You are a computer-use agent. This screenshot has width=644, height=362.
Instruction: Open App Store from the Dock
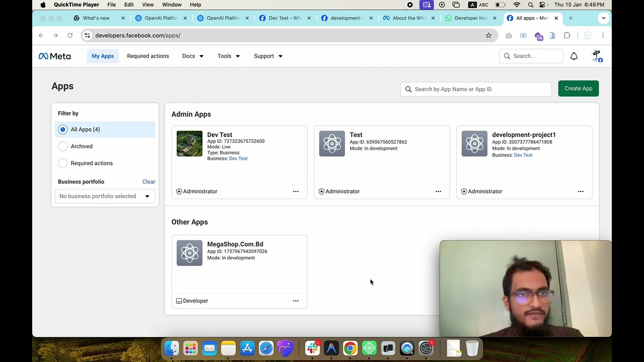click(247, 348)
